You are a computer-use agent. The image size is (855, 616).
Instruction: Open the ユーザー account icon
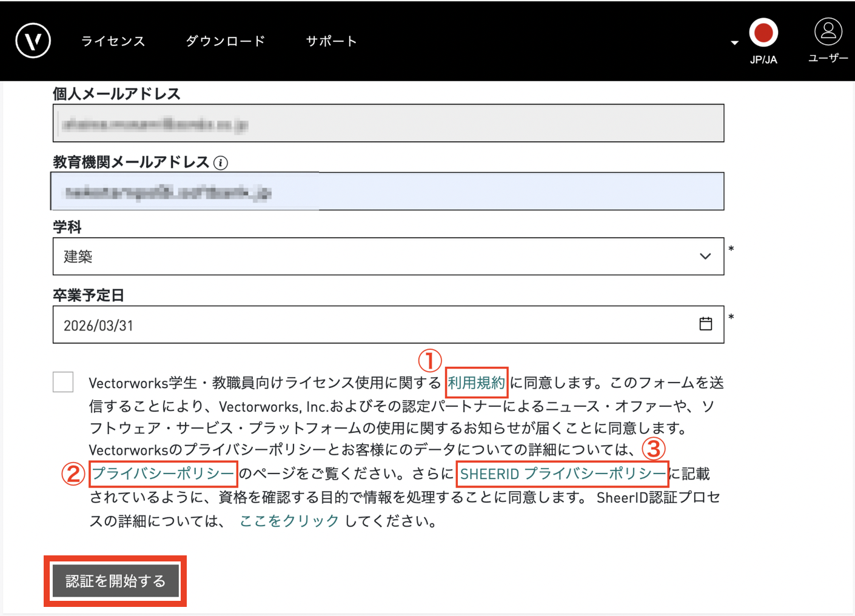click(828, 32)
